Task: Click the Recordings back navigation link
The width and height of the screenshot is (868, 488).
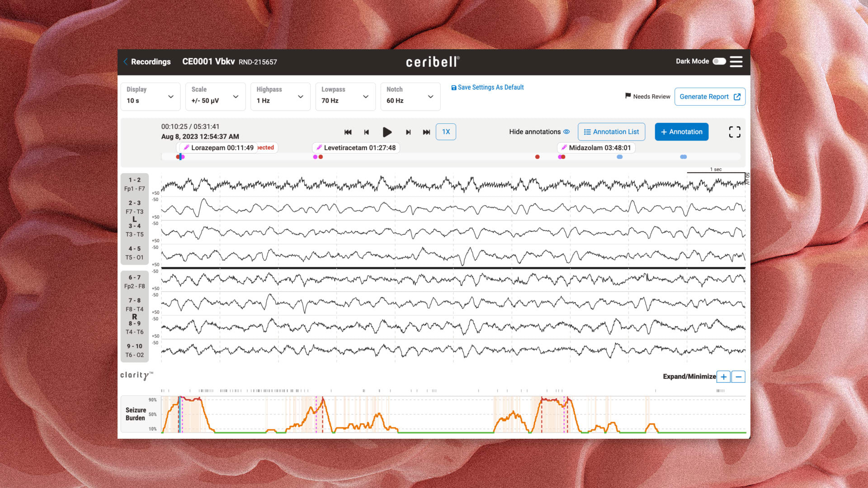Action: pos(146,61)
